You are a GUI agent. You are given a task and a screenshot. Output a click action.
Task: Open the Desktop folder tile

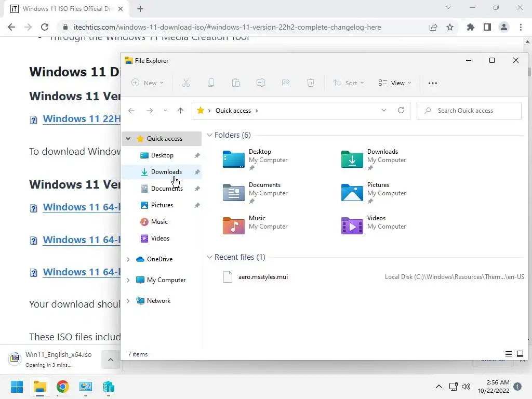tap(255, 159)
